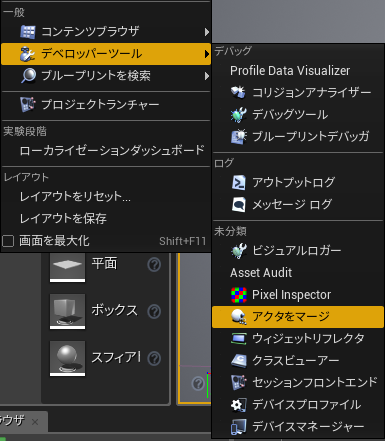Image resolution: width=385 pixels, height=441 pixels.
Task: Click the デバッグツール bug icon
Action: pos(238,115)
